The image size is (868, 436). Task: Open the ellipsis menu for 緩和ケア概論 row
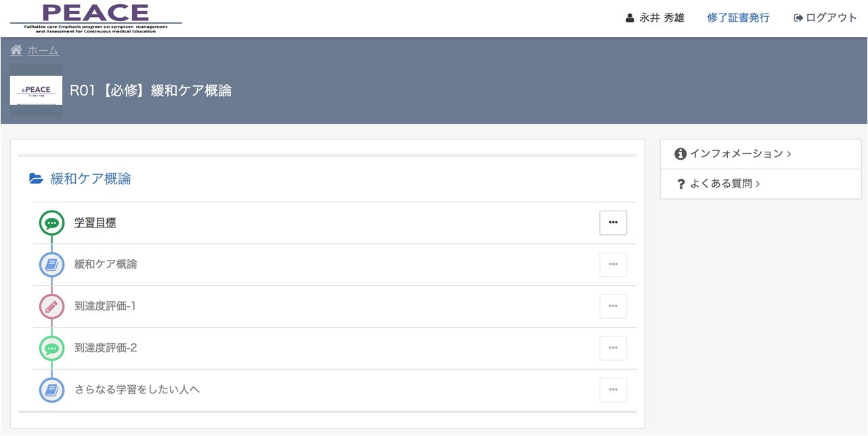point(613,265)
